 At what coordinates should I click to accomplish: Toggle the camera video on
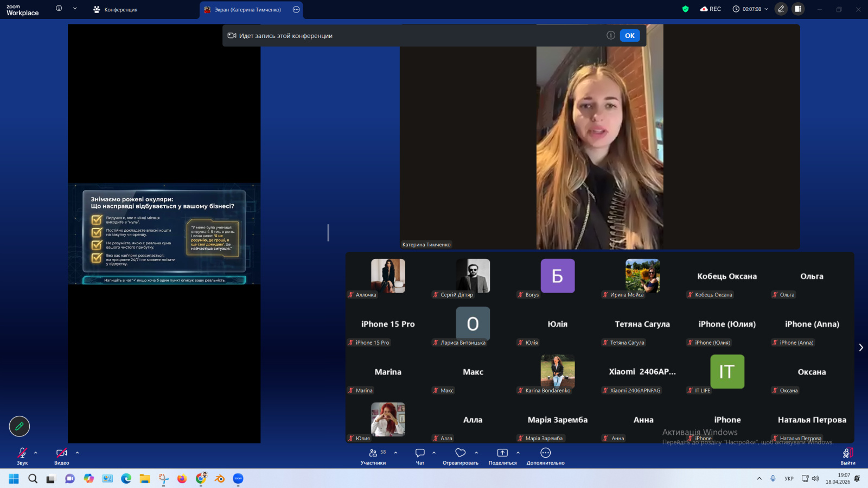click(x=61, y=453)
